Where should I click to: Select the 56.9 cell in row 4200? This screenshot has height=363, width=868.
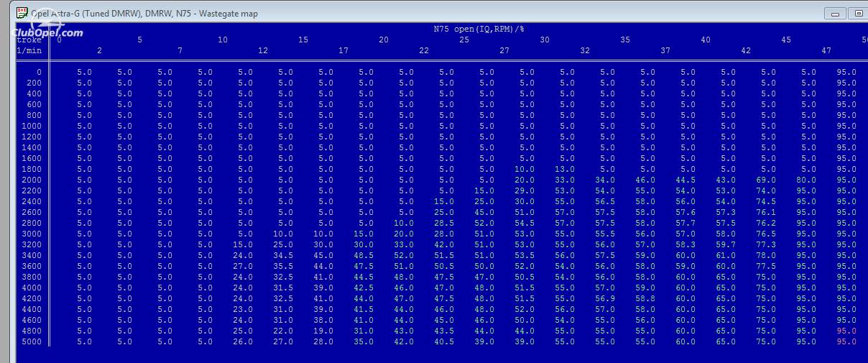(x=605, y=299)
